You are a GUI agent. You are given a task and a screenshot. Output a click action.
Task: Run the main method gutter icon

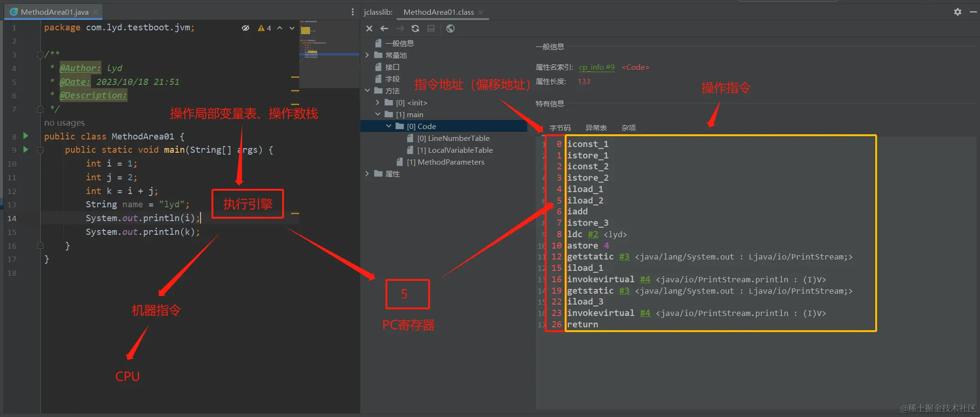(x=26, y=149)
